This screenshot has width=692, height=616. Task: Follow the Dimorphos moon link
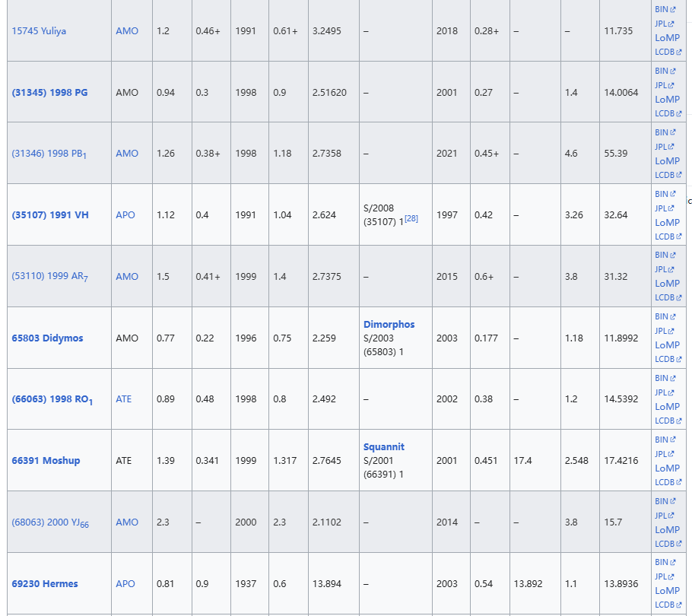pos(389,325)
